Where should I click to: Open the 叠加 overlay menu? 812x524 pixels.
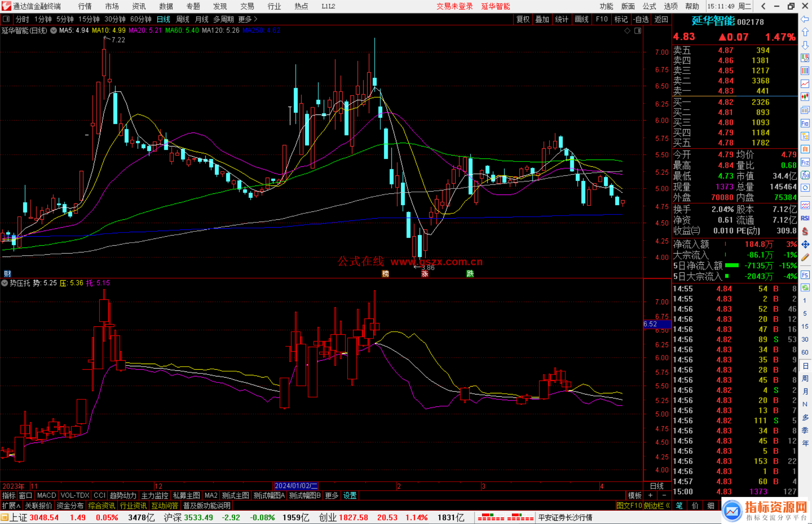(x=542, y=19)
